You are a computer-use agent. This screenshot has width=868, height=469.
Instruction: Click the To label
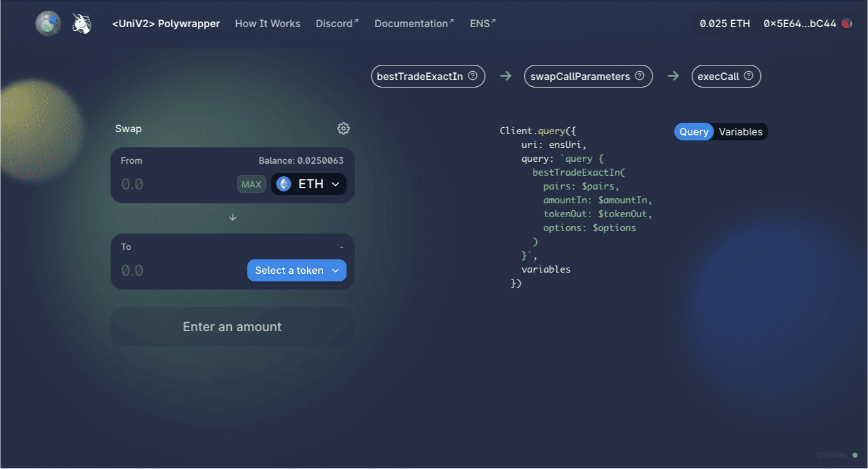[126, 247]
